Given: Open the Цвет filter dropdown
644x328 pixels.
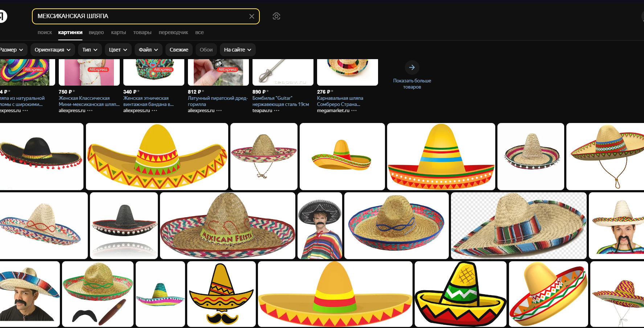Looking at the screenshot, I should click(118, 50).
